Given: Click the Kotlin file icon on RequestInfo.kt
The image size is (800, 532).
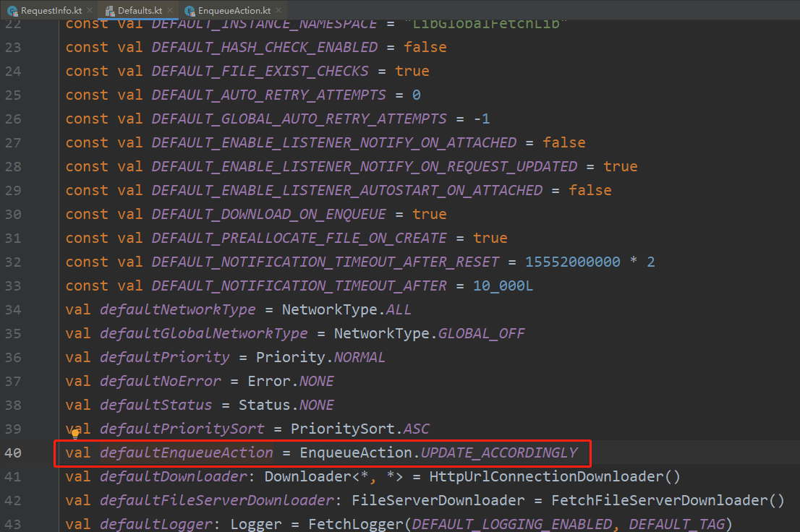Looking at the screenshot, I should [x=13, y=11].
